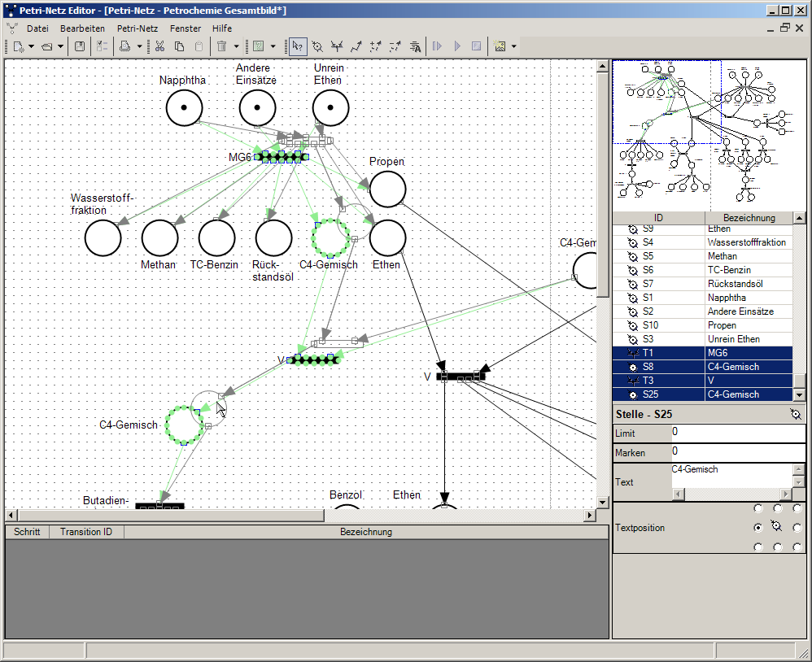Select the top-left Textposition radio button
812x662 pixels.
coord(758,508)
